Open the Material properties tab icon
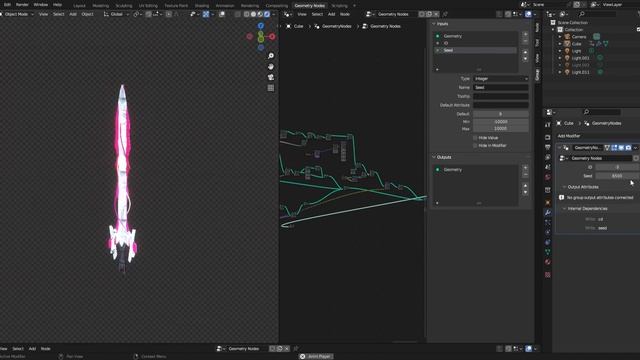Screen dimensions: 640x360 [548, 262]
